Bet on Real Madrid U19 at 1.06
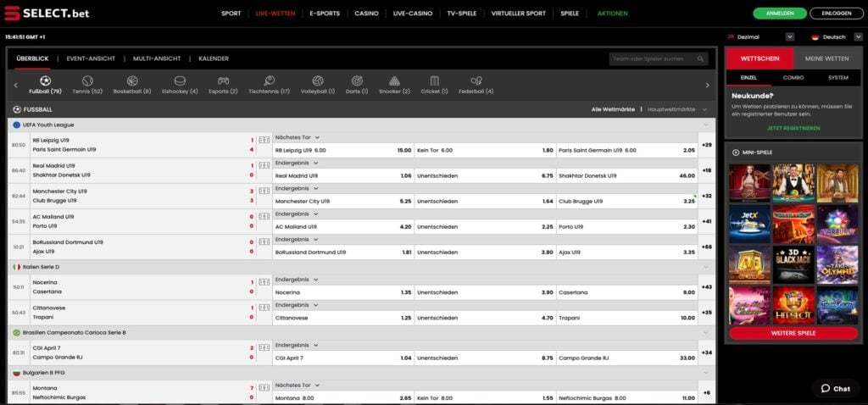Image resolution: width=868 pixels, height=405 pixels. coord(343,176)
